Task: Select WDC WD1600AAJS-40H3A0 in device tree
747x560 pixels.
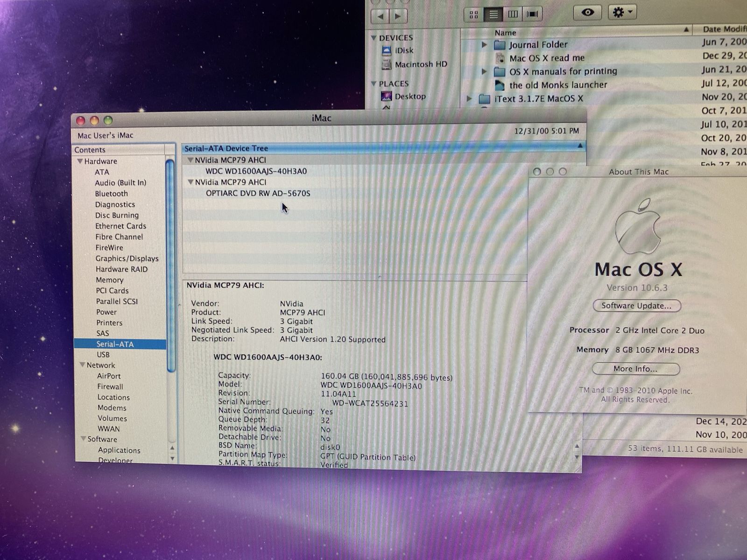Action: click(256, 171)
